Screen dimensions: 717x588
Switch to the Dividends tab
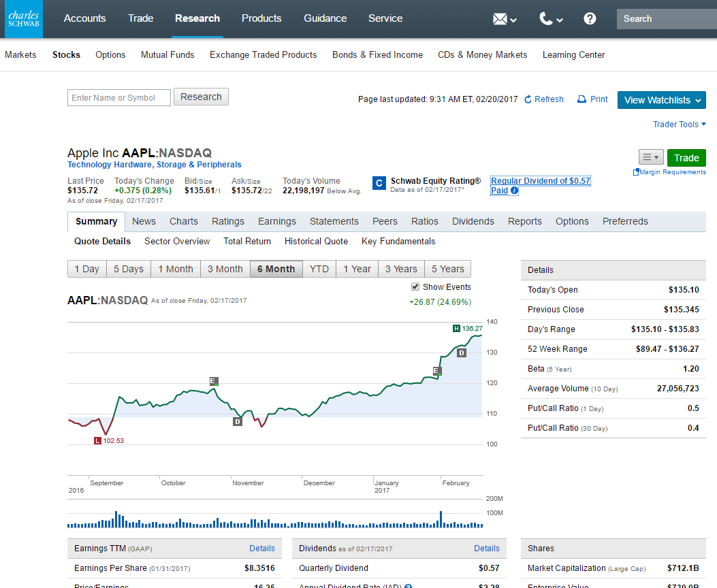pyautogui.click(x=473, y=222)
